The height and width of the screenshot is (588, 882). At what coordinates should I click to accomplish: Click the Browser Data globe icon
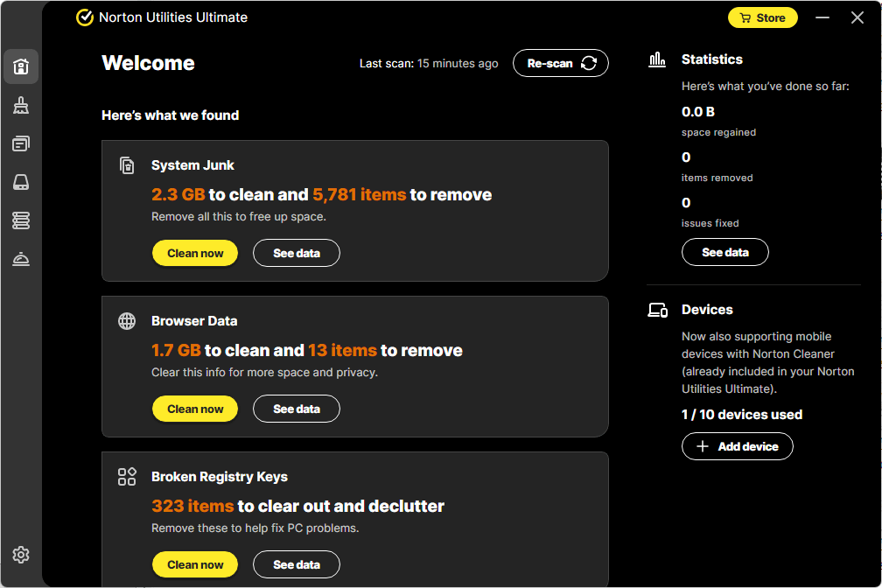[x=127, y=321]
